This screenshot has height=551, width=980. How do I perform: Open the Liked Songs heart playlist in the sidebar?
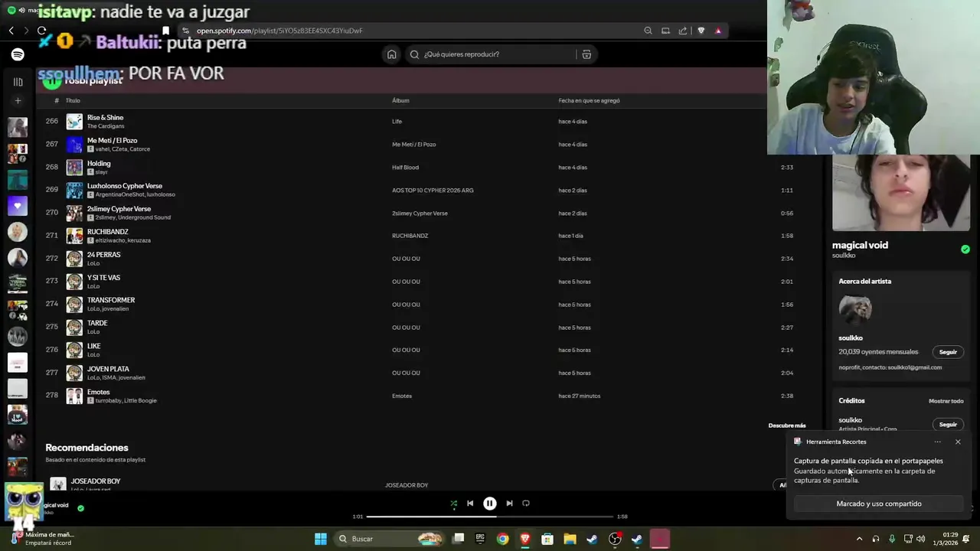coord(18,206)
